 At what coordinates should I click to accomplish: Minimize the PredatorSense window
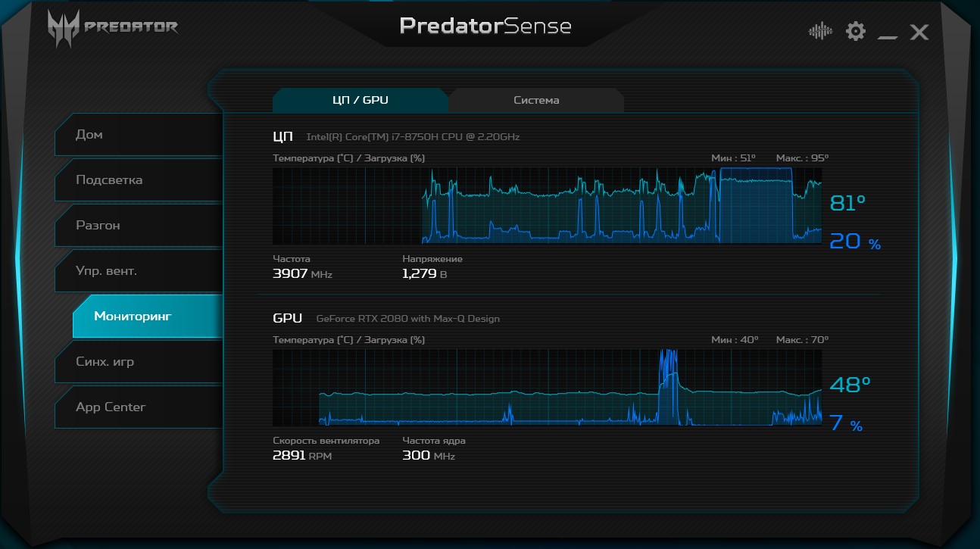tap(887, 34)
